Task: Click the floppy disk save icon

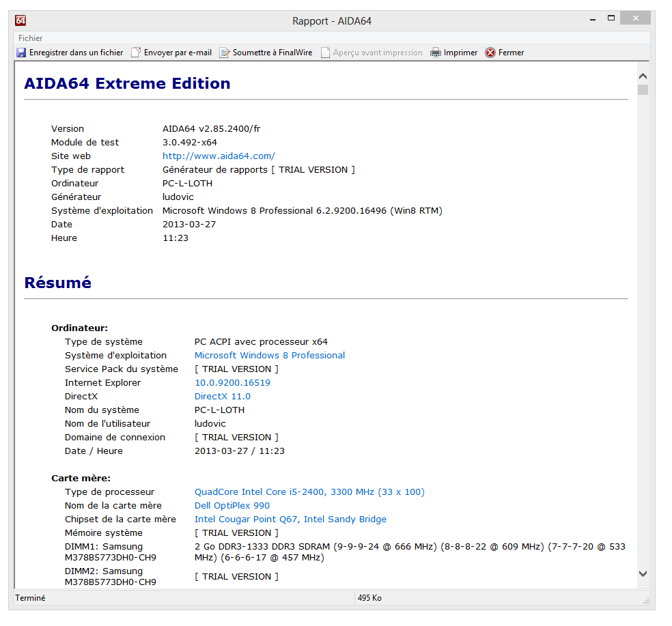Action: (21, 53)
